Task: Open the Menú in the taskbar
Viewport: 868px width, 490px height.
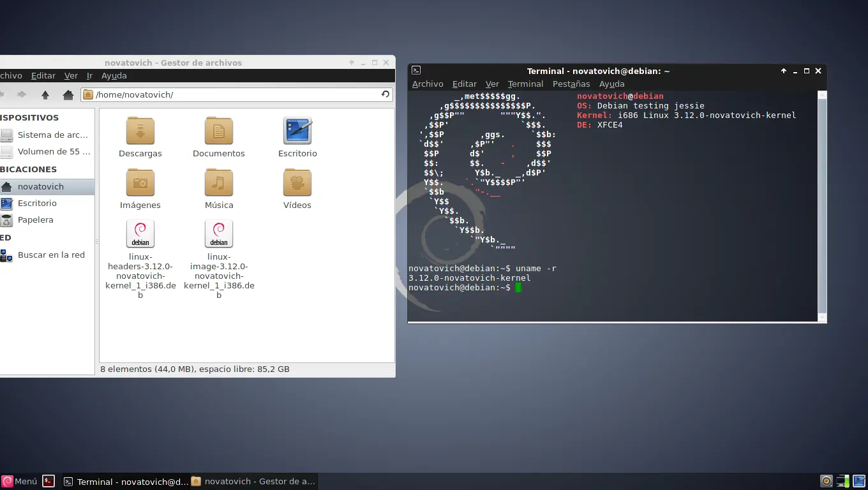Action: point(21,481)
